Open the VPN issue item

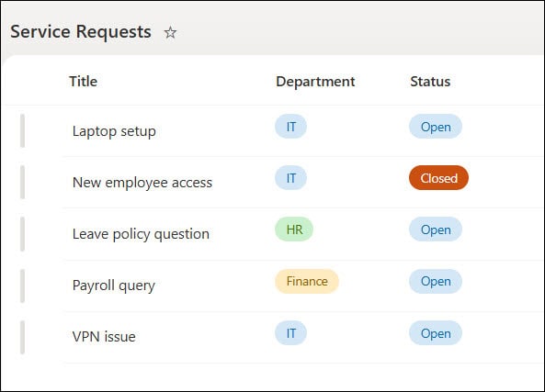(104, 337)
